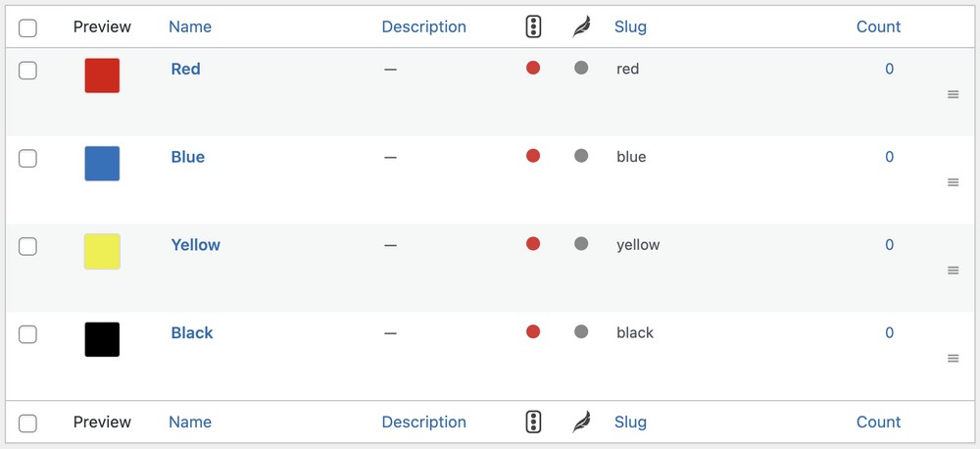Screen dimensions: 980x449
Task: Click the red SEO dot in Yellow row
Action: 533,244
